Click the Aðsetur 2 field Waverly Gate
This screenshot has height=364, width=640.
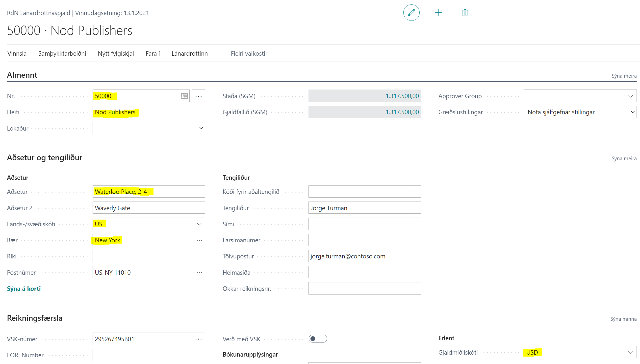pos(149,208)
